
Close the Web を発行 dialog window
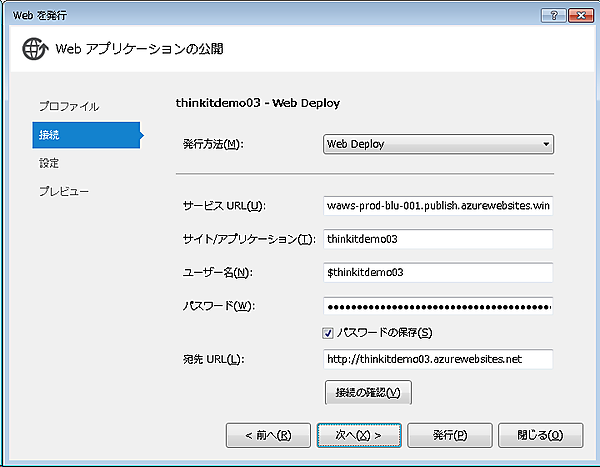[581, 15]
